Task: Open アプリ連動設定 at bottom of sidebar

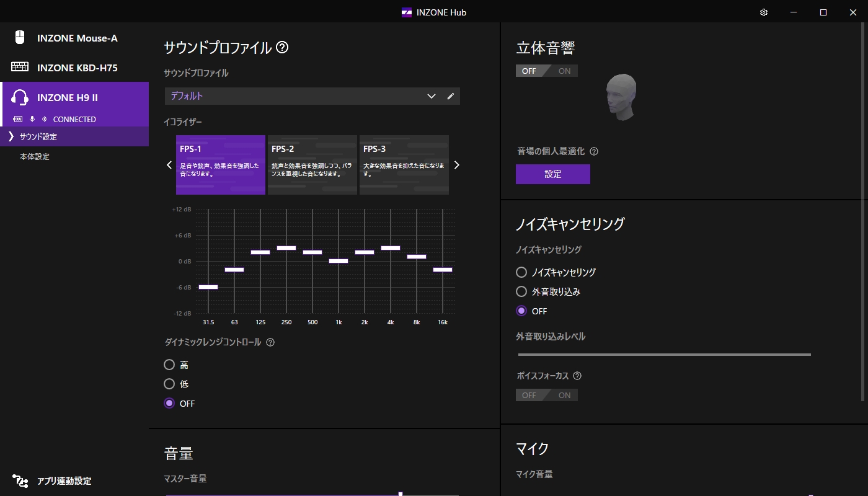Action: pyautogui.click(x=74, y=480)
